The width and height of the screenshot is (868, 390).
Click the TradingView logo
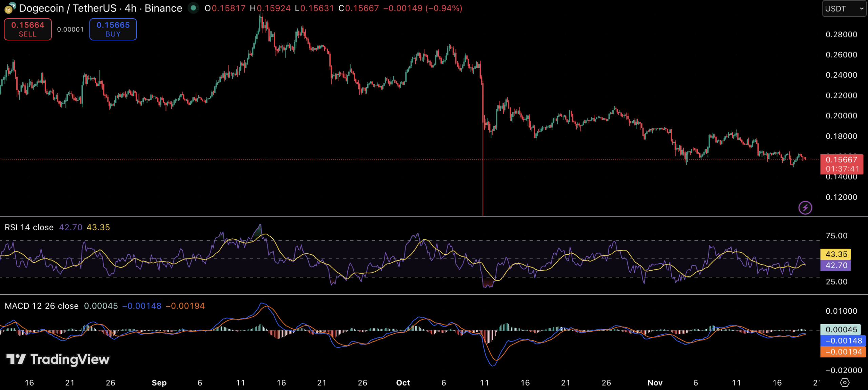pyautogui.click(x=58, y=359)
